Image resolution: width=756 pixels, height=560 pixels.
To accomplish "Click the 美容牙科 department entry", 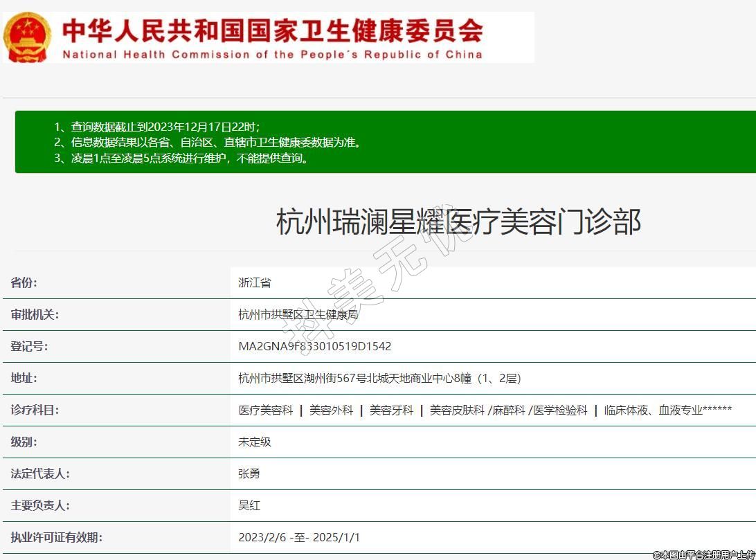I will (x=391, y=410).
